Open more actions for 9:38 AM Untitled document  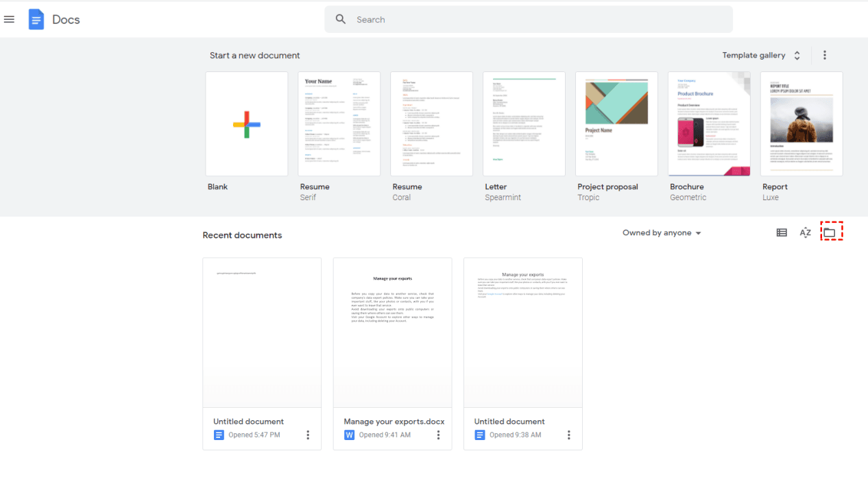click(568, 435)
